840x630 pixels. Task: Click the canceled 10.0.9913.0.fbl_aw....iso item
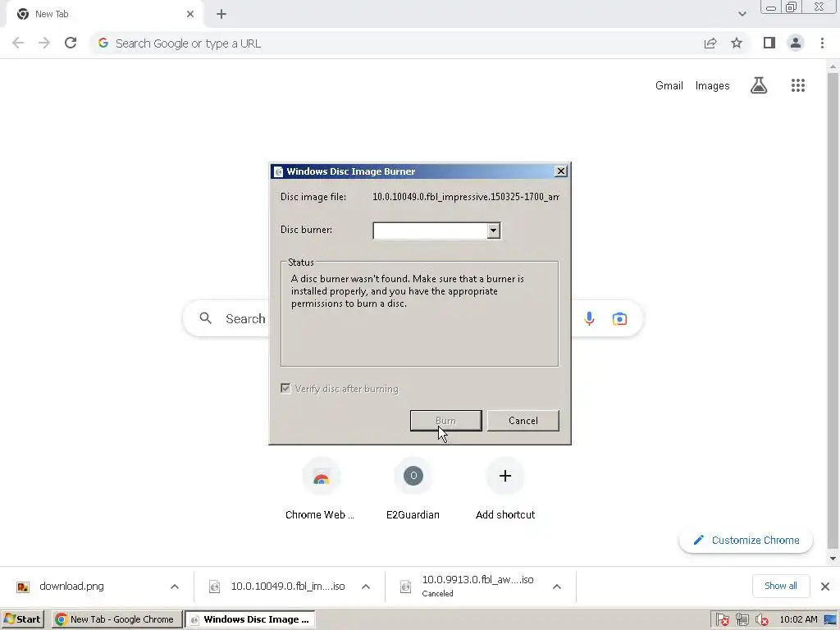[477, 586]
